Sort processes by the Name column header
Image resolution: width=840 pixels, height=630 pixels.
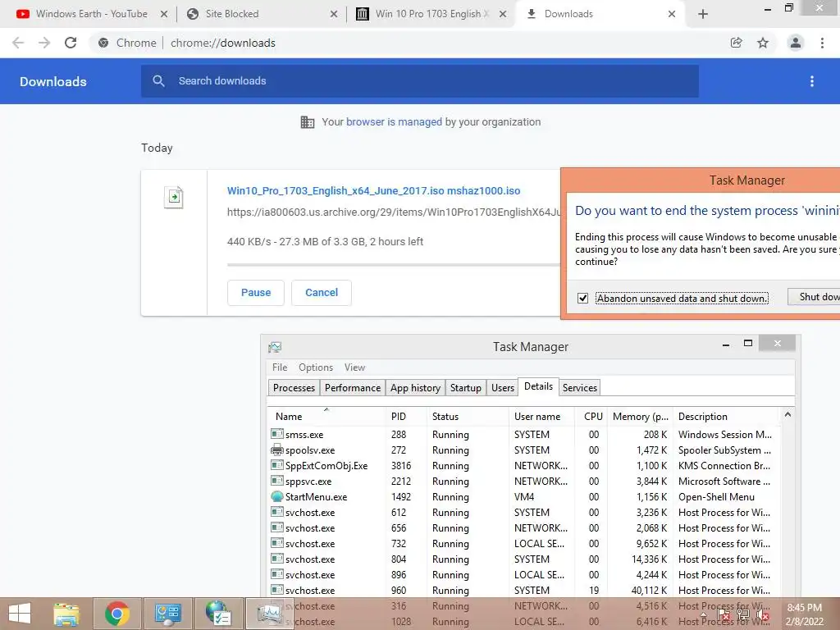point(326,416)
